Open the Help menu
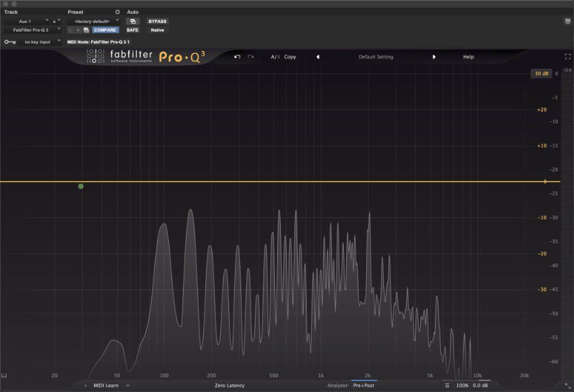 coord(468,57)
